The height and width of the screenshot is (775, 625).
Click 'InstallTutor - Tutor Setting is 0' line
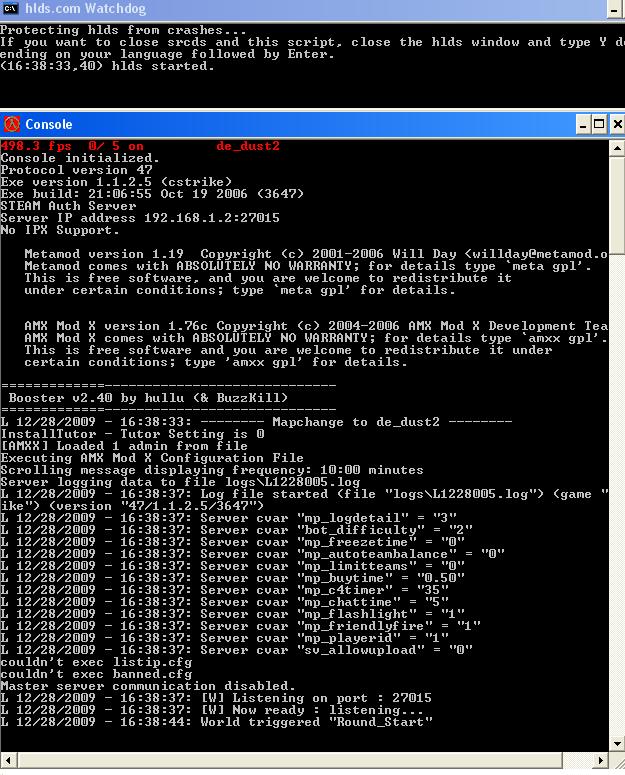pos(132,434)
